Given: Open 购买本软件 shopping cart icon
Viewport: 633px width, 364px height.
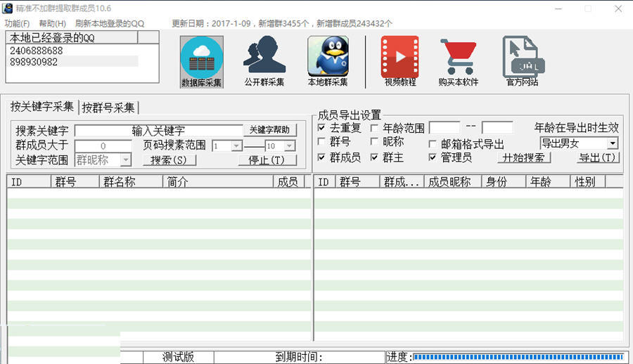Looking at the screenshot, I should (458, 62).
